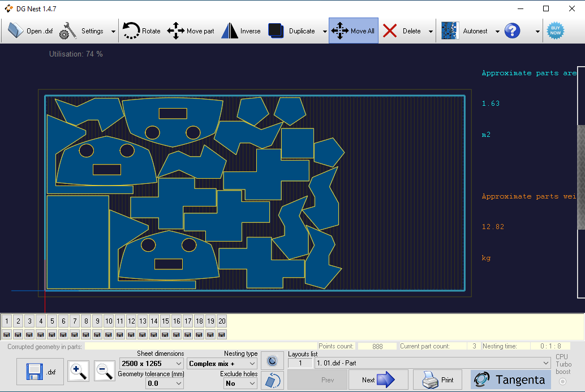Switch to sheet tab 12
This screenshot has width=585, height=392.
(131, 321)
